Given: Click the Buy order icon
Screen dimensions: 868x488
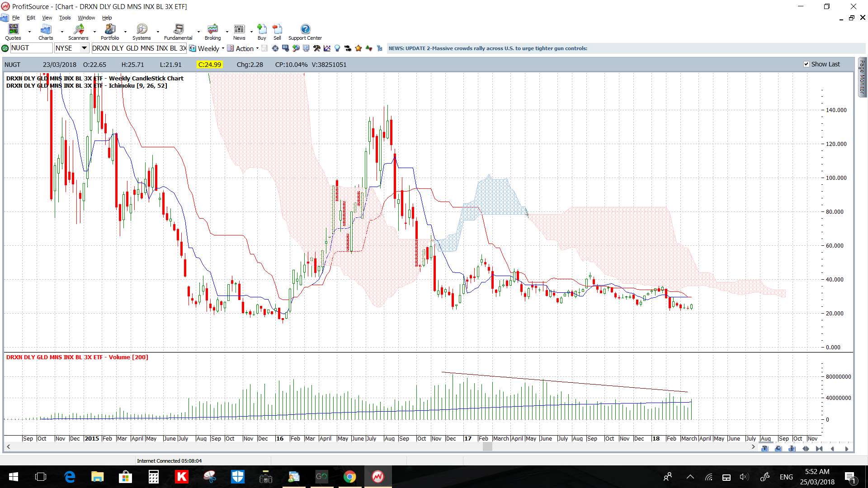Looking at the screenshot, I should coord(262,32).
